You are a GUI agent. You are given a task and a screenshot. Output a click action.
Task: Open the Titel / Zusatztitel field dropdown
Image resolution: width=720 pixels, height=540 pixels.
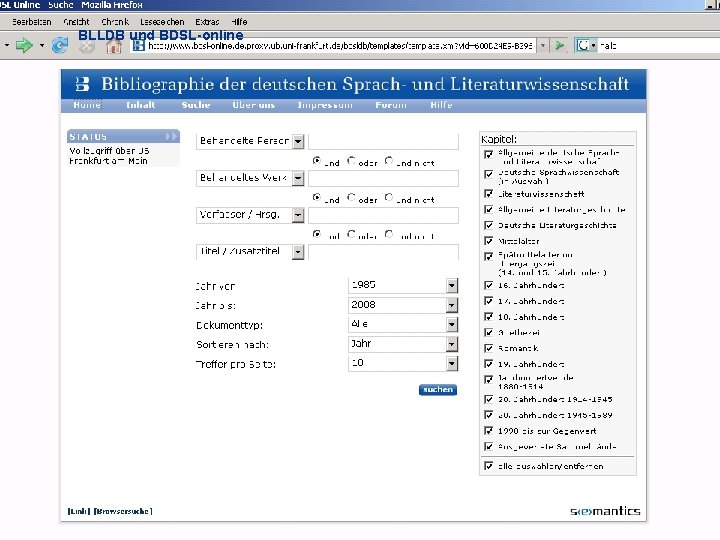(298, 252)
